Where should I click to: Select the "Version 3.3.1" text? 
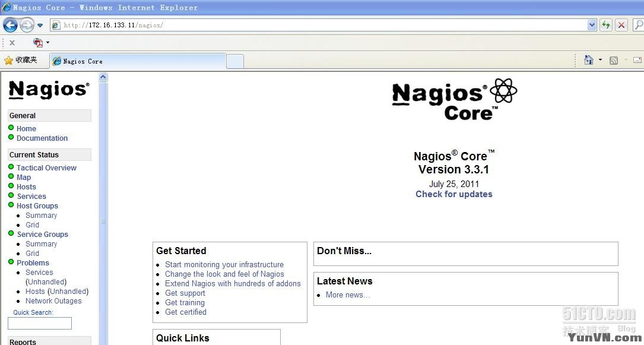[454, 169]
